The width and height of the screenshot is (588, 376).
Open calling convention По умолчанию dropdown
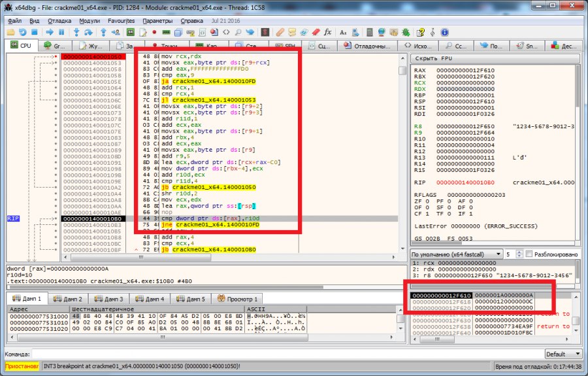(457, 254)
